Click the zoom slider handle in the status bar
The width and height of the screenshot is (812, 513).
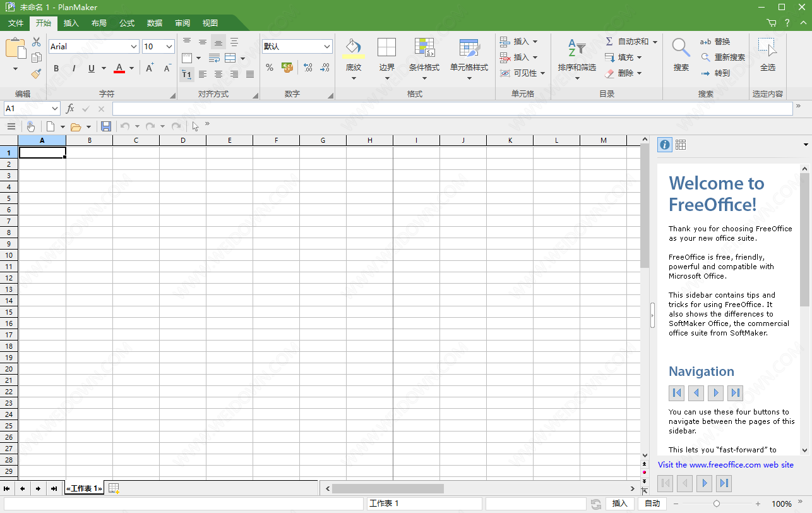tap(716, 504)
